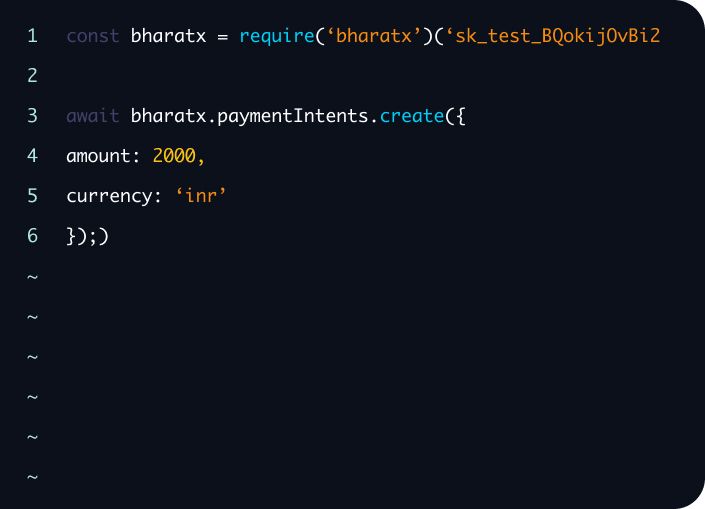Screen dimensions: 705x509
Task: Place cursor on the 'await' keyword
Action: (93, 116)
